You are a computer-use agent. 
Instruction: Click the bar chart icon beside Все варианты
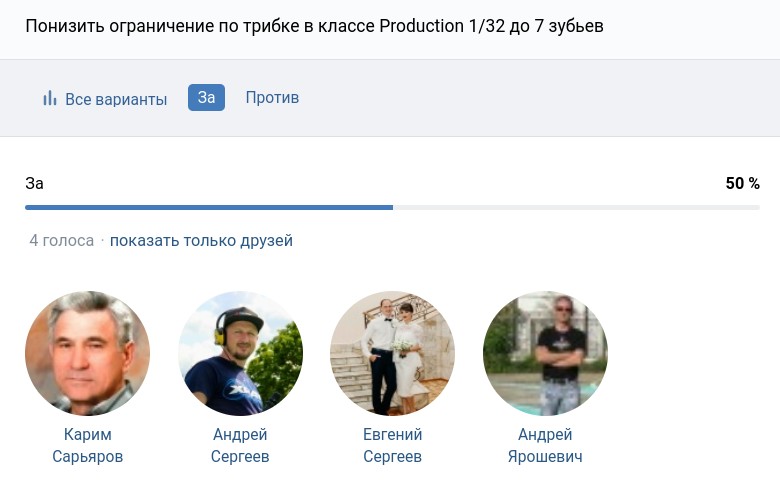point(49,98)
